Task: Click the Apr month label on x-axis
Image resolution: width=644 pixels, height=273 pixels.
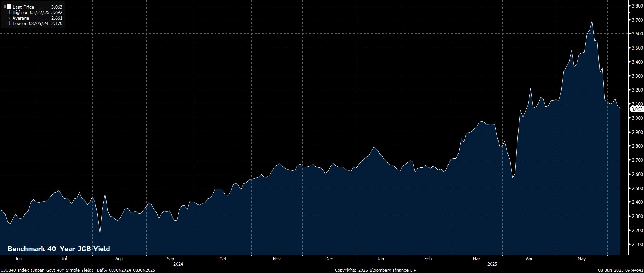Action: coord(529,259)
